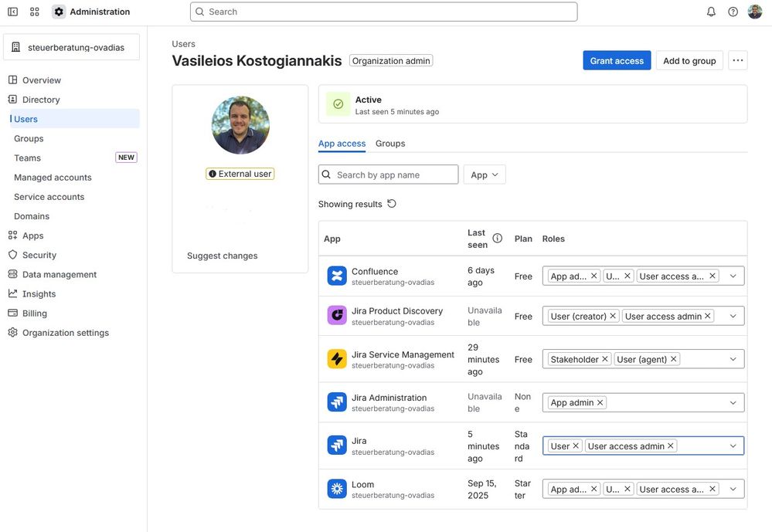The image size is (772, 532).
Task: Click the Search by app name field
Action: pos(386,172)
